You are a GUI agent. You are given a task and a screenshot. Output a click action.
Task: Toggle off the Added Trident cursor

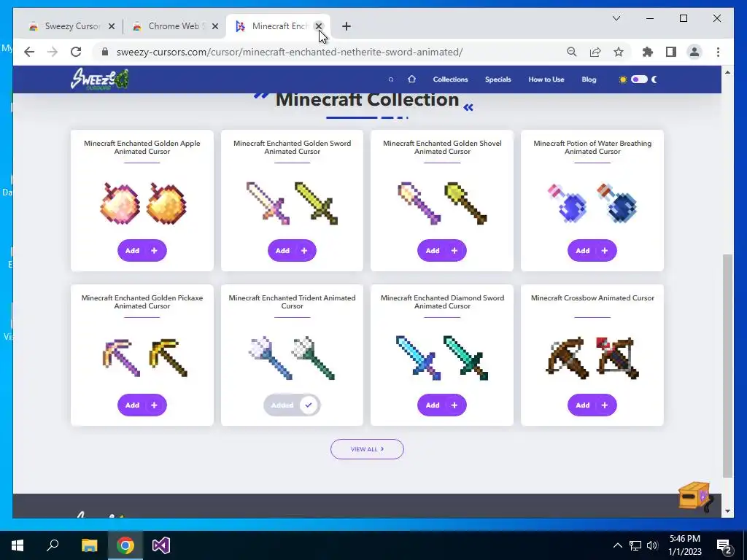pos(292,405)
